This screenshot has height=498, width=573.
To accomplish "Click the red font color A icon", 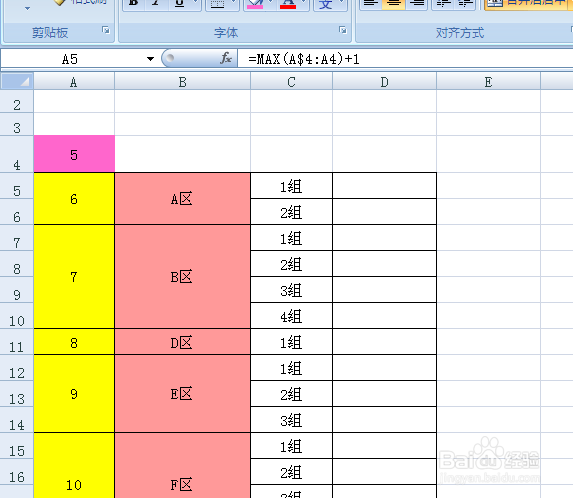I will pos(288,4).
